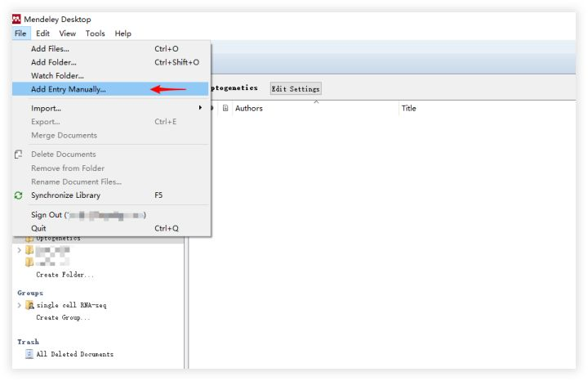Screen dimensions: 588x381
Task: Click the single cell RNA-seq group icon
Action: click(29, 305)
